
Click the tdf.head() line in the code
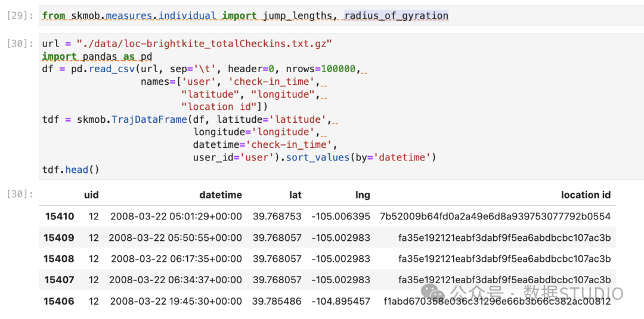pyautogui.click(x=70, y=169)
